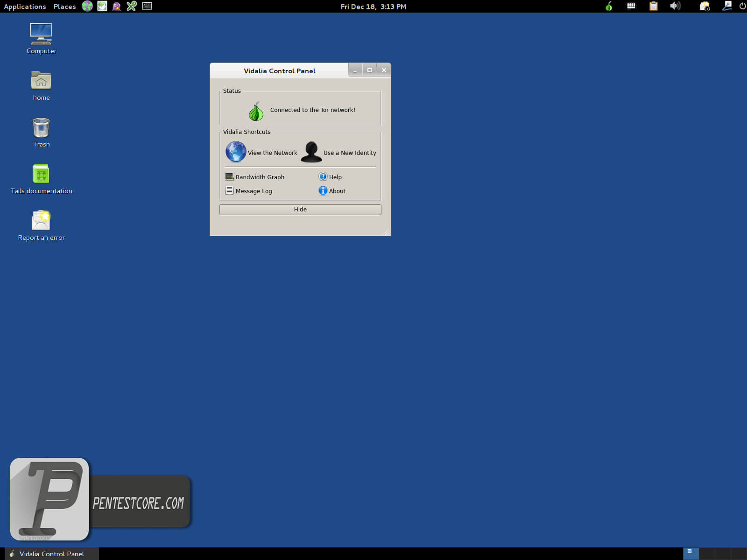Click Use a New Identity label
747x560 pixels.
click(350, 153)
